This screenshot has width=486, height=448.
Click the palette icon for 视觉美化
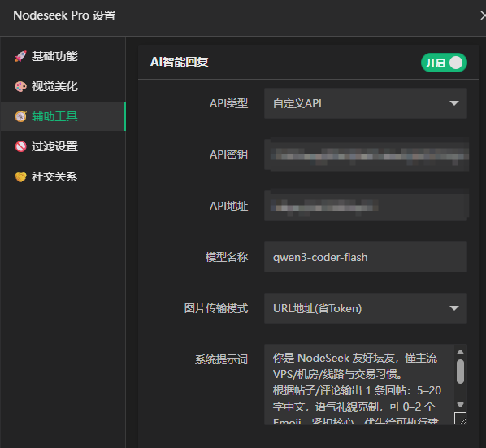click(21, 86)
